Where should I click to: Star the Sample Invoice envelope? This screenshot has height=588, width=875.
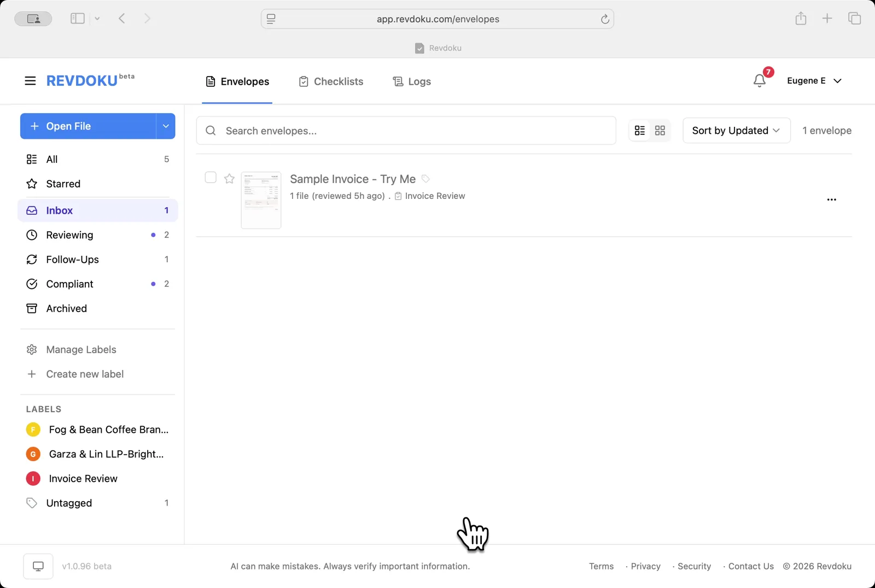click(x=229, y=178)
